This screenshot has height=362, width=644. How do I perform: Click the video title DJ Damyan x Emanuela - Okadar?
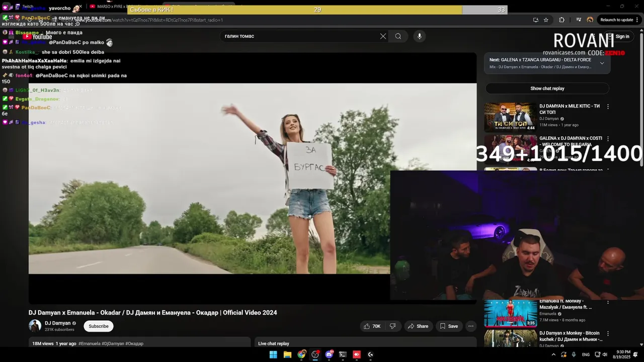tap(152, 313)
